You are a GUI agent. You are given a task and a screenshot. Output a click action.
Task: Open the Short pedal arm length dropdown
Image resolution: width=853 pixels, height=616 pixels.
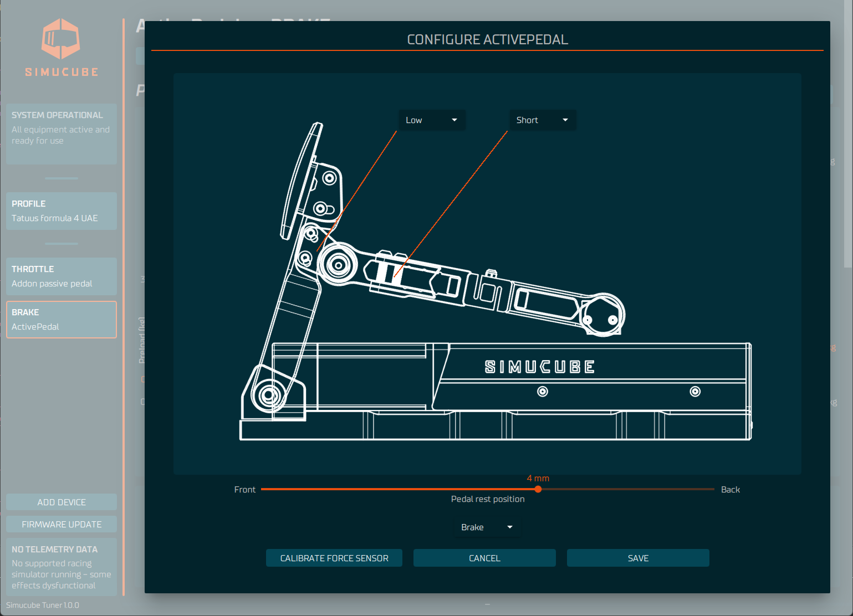pos(543,120)
